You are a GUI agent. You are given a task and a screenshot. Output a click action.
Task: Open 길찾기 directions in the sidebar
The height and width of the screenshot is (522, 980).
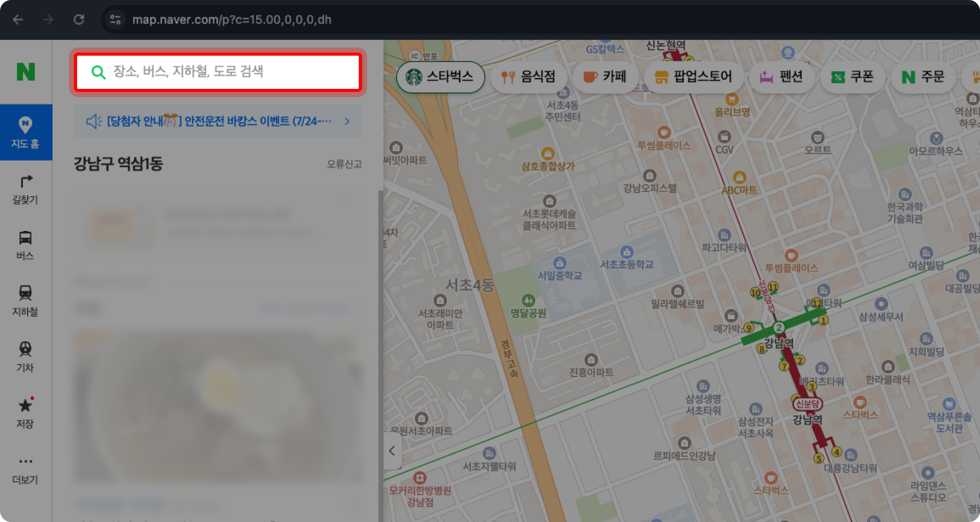(x=26, y=189)
